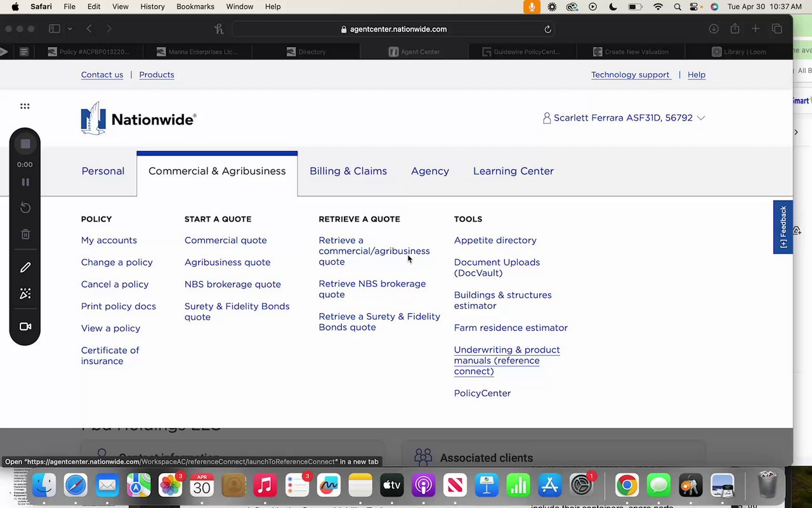Open the Apple menu
Image resolution: width=812 pixels, height=508 pixels.
pos(15,6)
